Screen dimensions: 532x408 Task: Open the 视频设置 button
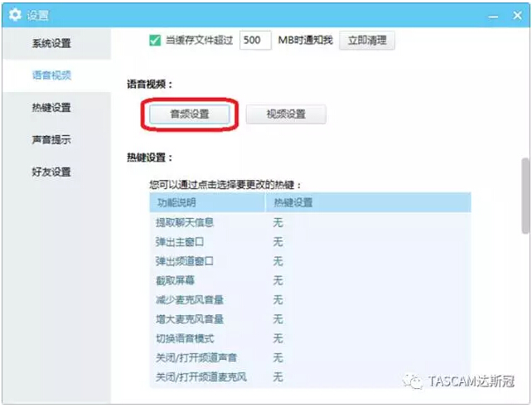(286, 114)
